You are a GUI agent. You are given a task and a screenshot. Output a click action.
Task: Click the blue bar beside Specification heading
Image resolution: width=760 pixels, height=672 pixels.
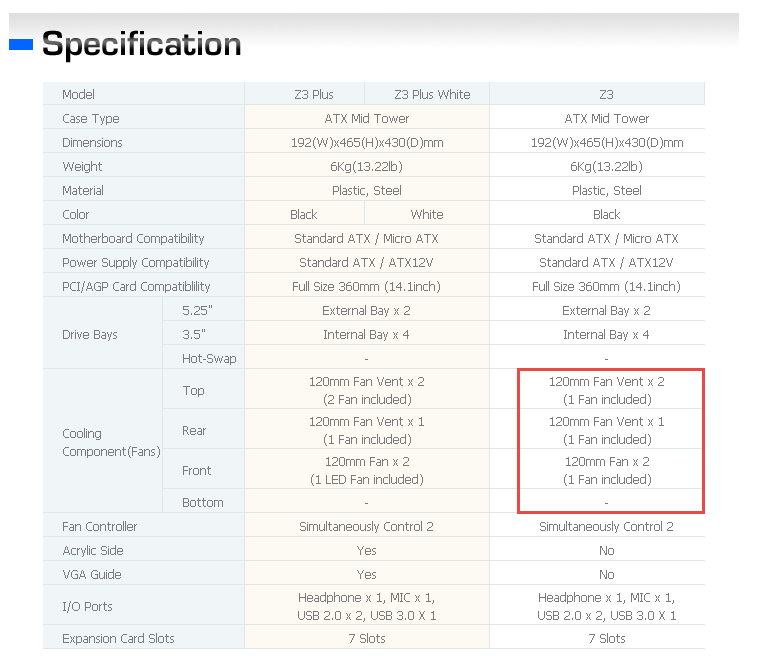tap(21, 45)
